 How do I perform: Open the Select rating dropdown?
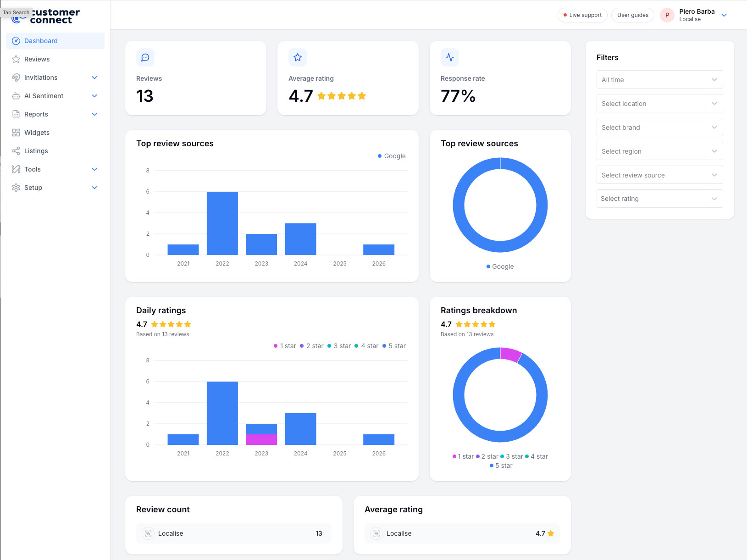pos(660,199)
